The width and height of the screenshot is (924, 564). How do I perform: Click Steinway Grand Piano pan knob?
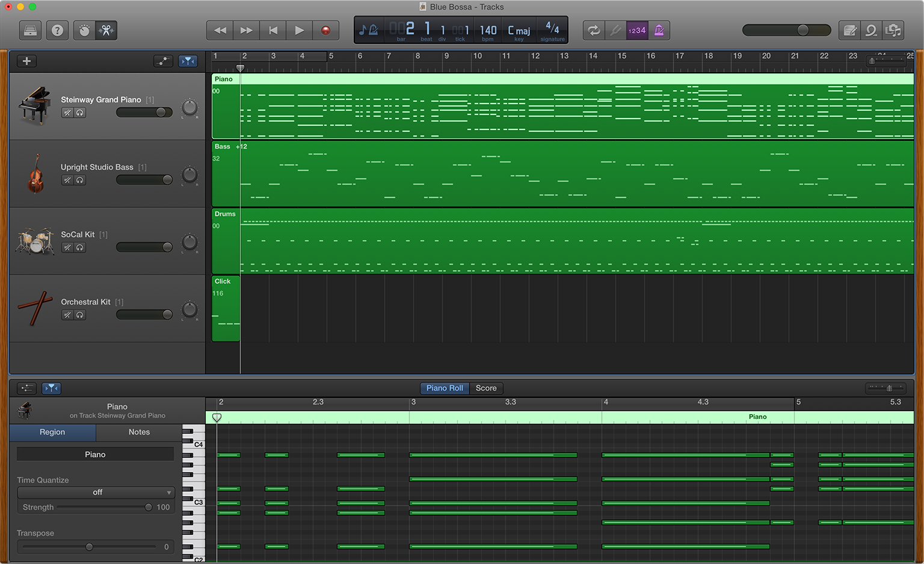click(x=189, y=108)
